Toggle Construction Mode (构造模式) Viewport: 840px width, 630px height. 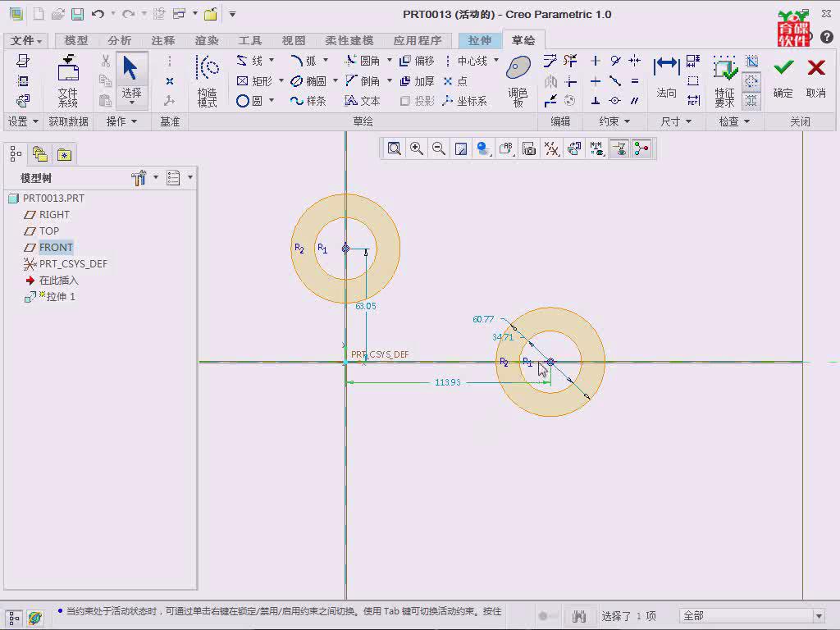pos(208,81)
